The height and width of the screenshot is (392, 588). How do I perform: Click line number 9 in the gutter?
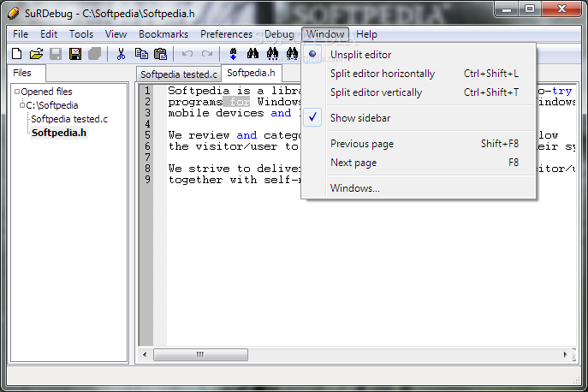click(x=147, y=180)
